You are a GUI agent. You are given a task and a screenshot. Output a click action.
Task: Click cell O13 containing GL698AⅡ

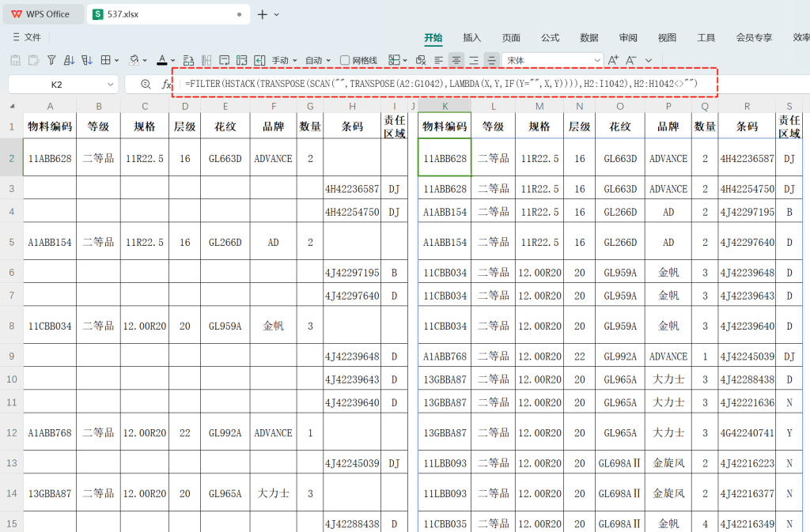pos(620,463)
